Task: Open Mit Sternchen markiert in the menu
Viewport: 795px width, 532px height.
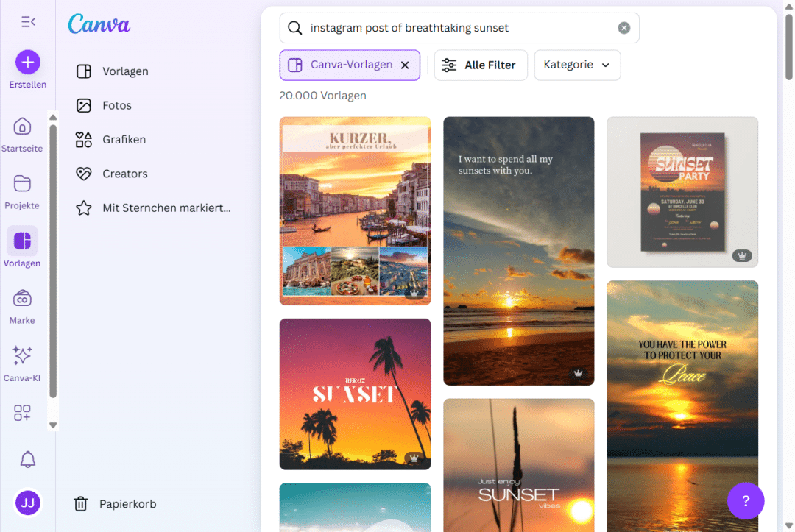Action: point(153,208)
